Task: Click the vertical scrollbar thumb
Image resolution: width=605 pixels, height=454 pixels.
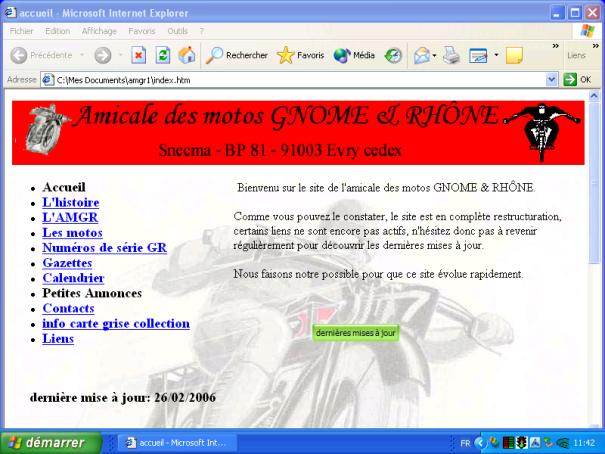Action: point(594,182)
